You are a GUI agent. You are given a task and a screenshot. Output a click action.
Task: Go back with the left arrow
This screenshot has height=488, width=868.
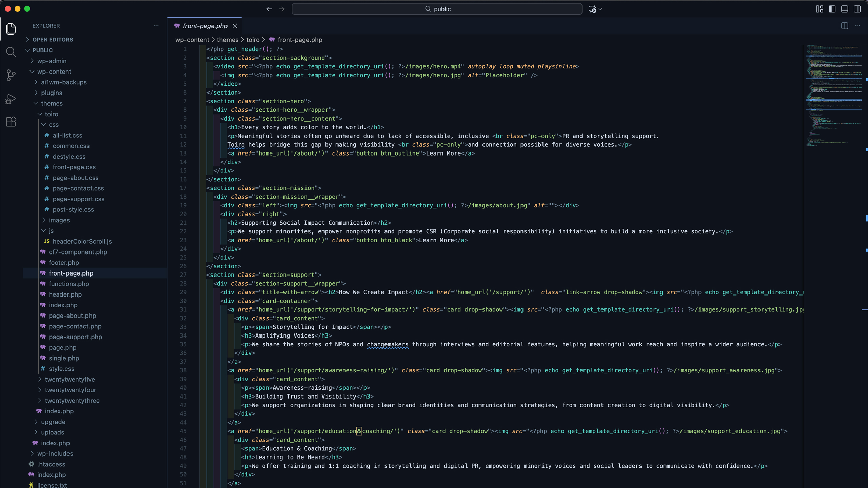[269, 9]
